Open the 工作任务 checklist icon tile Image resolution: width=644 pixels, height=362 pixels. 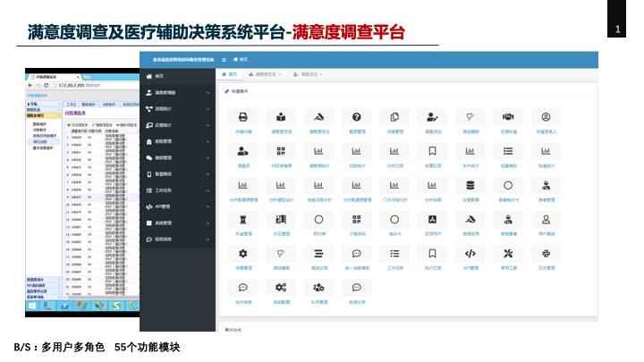(394, 254)
